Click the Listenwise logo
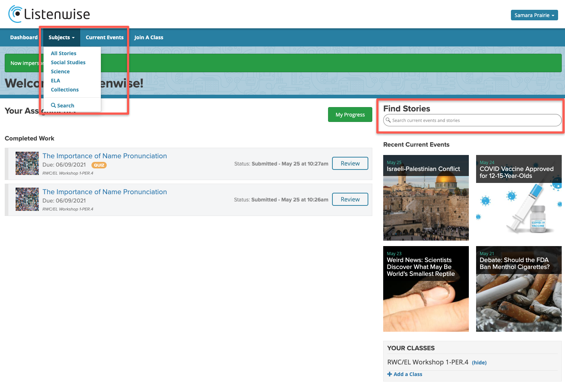This screenshot has height=392, width=565. pos(49,14)
